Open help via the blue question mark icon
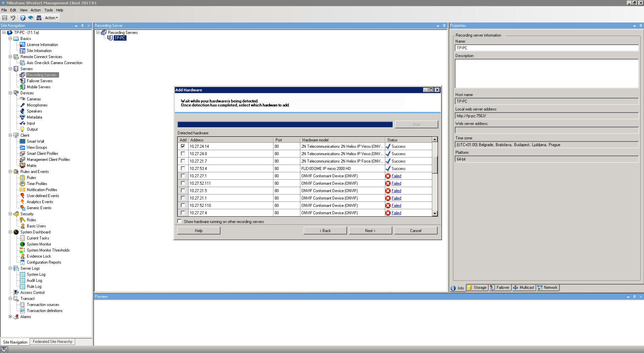644x353 pixels. pos(22,18)
